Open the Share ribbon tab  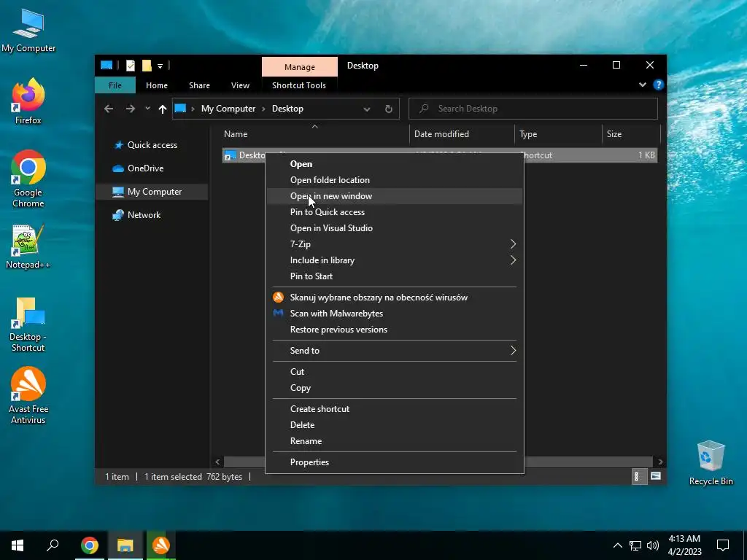[199, 85]
